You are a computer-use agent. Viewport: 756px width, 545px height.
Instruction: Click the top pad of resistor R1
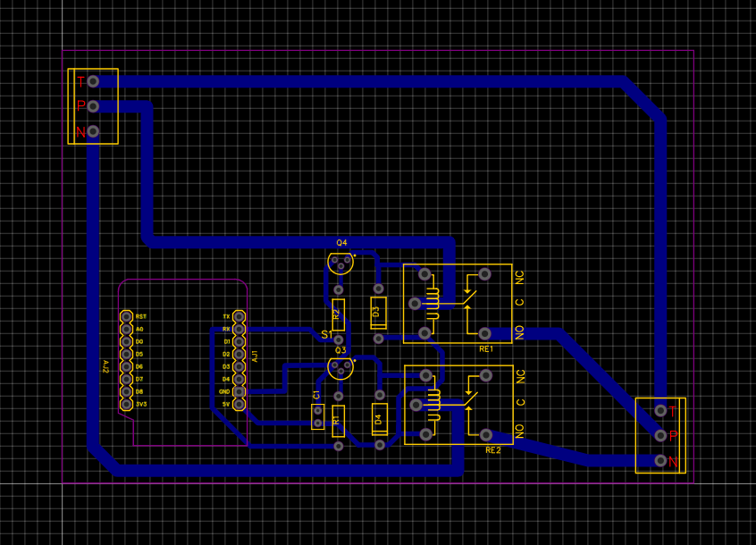(x=339, y=396)
